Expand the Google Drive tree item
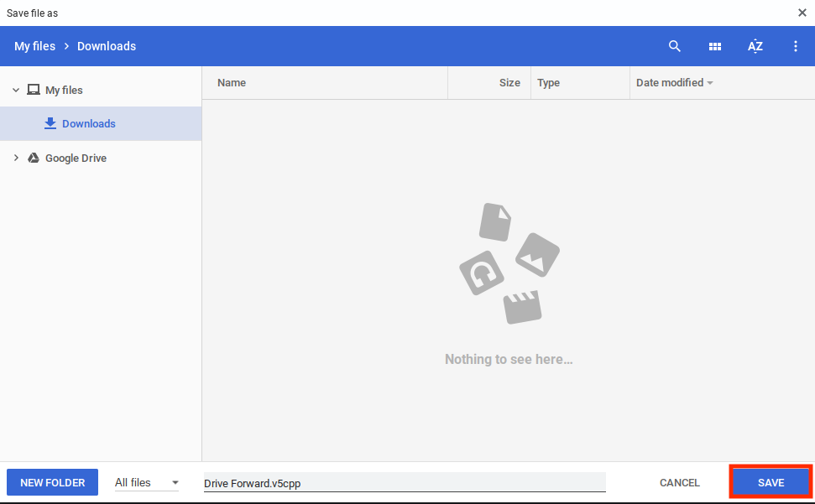 (15, 158)
